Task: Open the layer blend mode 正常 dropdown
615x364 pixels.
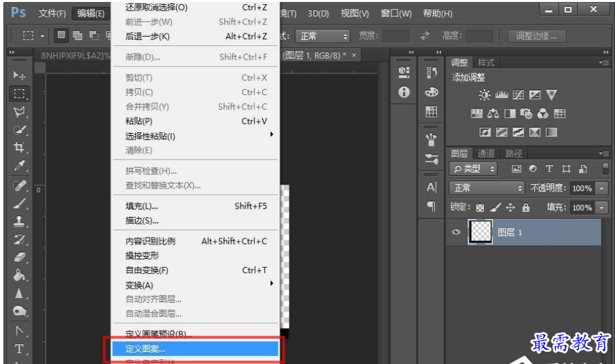Action: (487, 188)
